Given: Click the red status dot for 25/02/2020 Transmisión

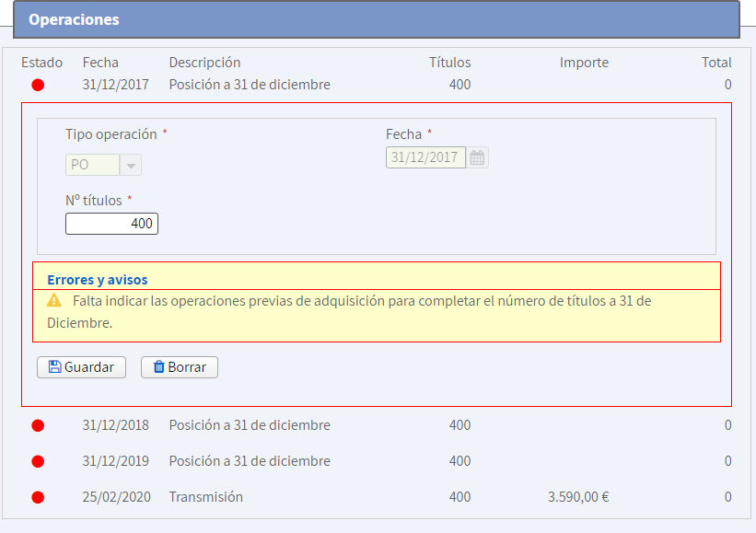Looking at the screenshot, I should [38, 497].
